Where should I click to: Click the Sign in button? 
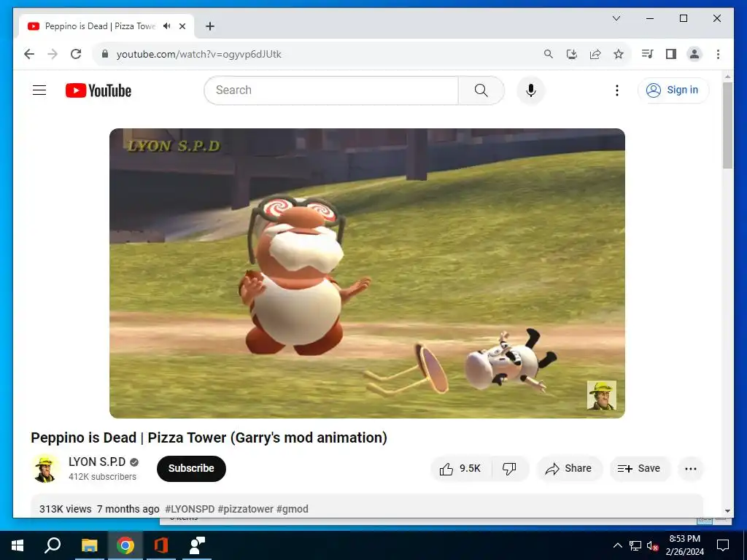pyautogui.click(x=673, y=90)
